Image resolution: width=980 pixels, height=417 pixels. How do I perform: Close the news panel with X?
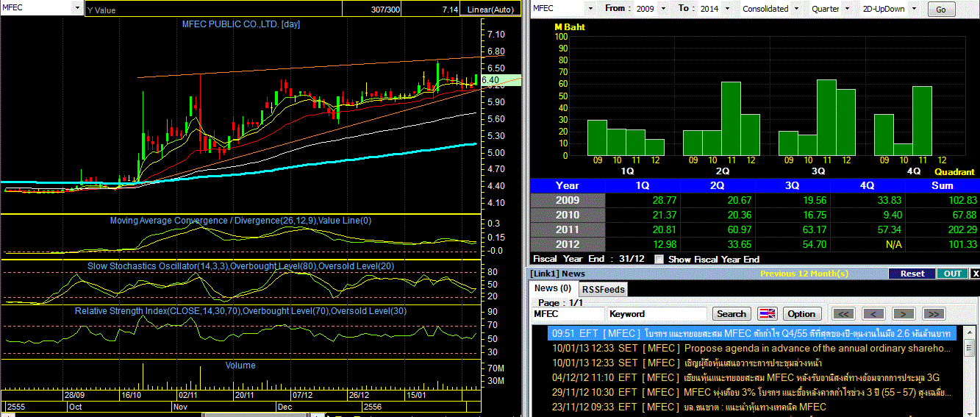(975, 274)
